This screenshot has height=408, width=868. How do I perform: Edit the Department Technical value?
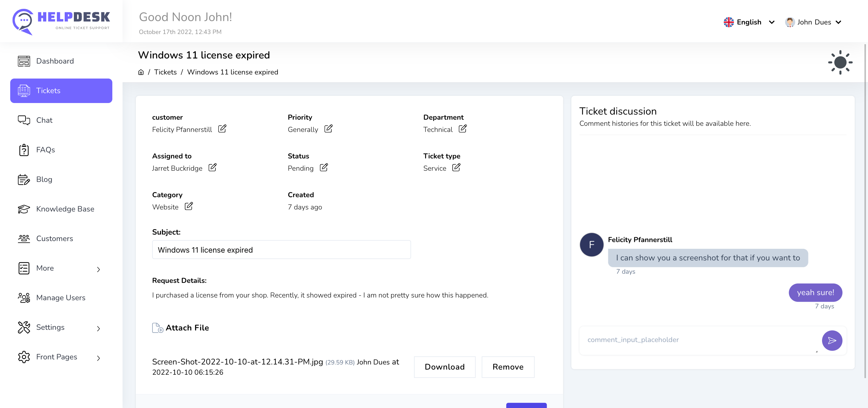(463, 129)
